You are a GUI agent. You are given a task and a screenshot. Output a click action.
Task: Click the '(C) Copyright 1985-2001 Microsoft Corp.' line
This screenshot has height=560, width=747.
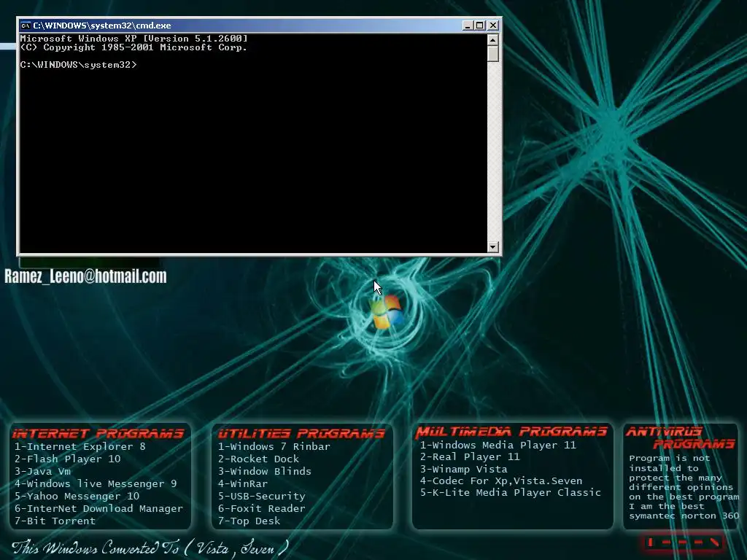134,47
